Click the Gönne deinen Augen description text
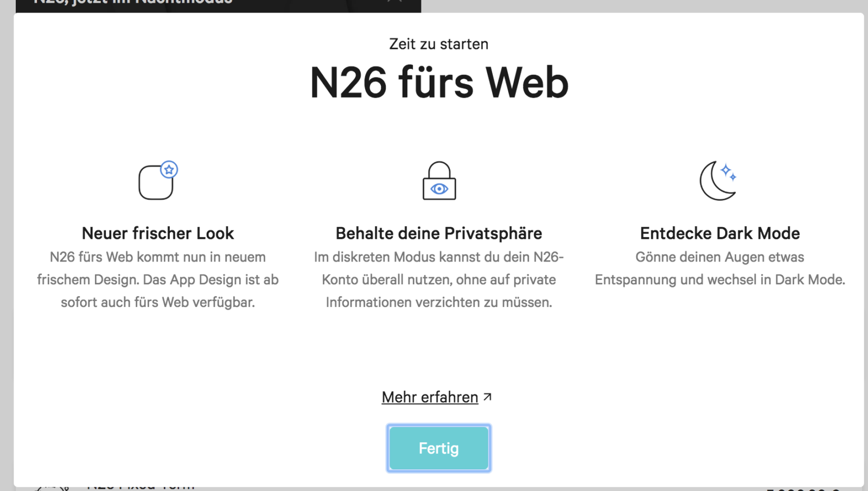 [x=719, y=269]
